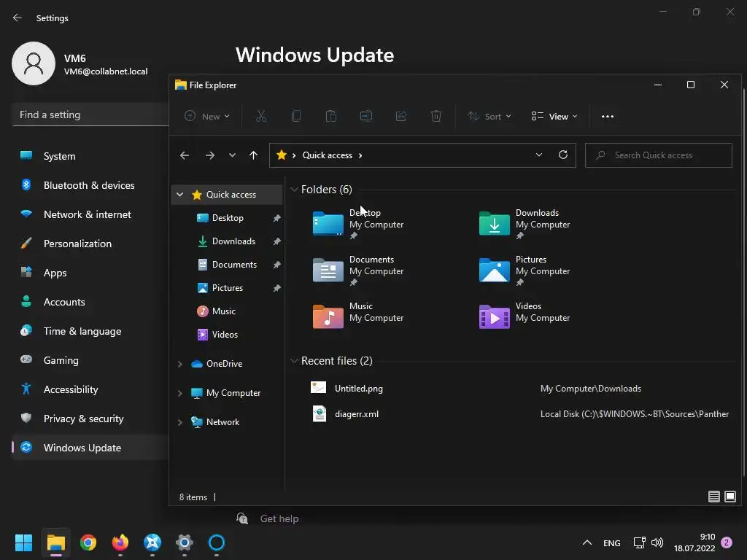Viewport: 747px width, 560px height.
Task: Open the Videos folder in Folders group
Action: [525, 316]
